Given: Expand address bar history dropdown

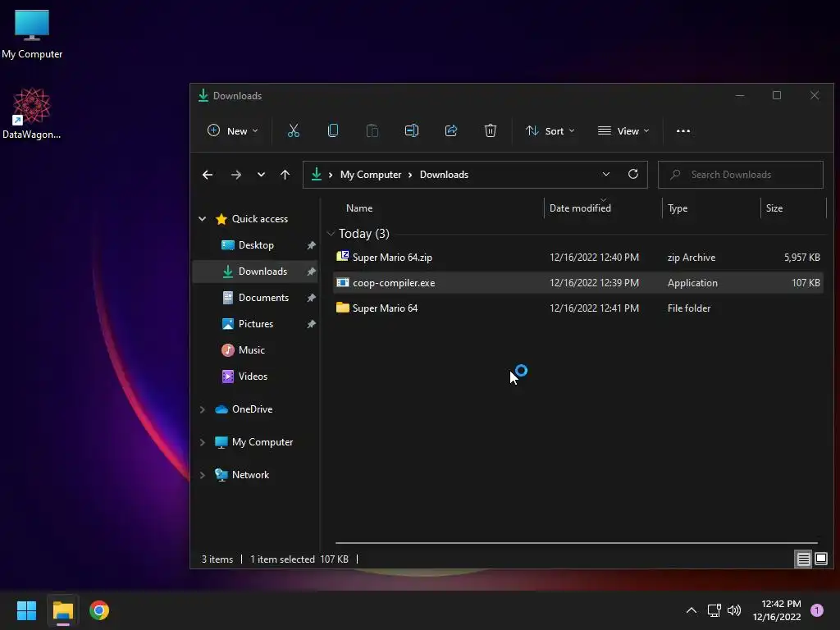Looking at the screenshot, I should 606,174.
